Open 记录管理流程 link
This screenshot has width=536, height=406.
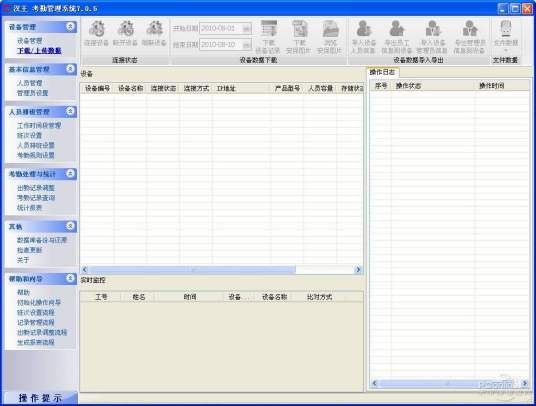point(36,322)
